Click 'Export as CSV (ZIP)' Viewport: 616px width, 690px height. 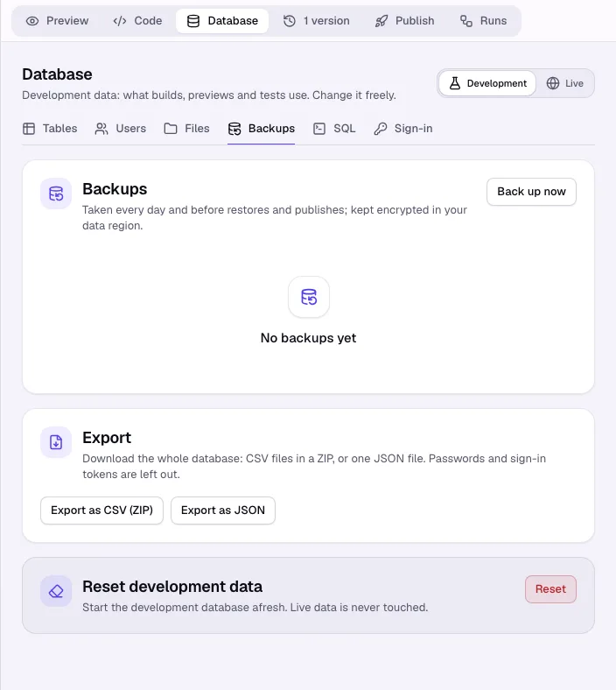pos(102,510)
